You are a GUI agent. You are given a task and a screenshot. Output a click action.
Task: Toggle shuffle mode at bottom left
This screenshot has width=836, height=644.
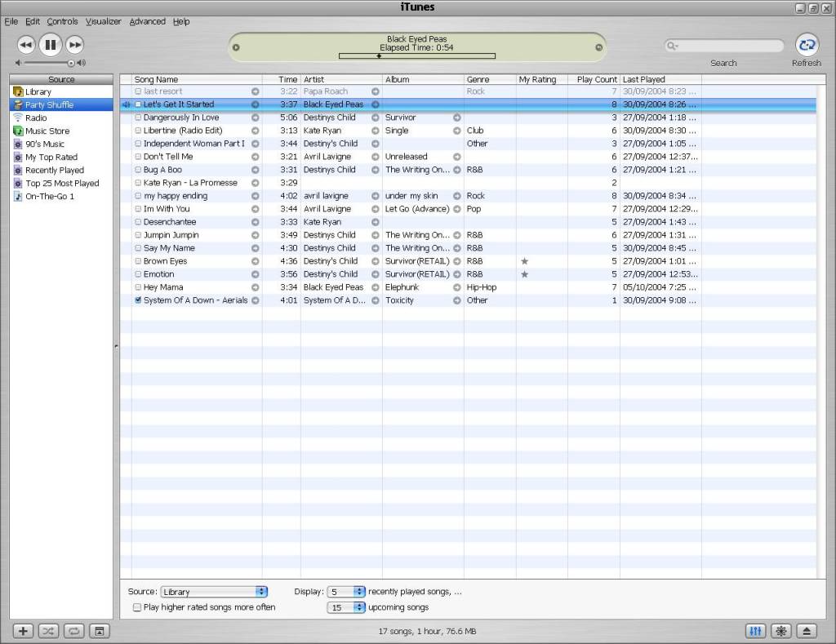pyautogui.click(x=48, y=631)
